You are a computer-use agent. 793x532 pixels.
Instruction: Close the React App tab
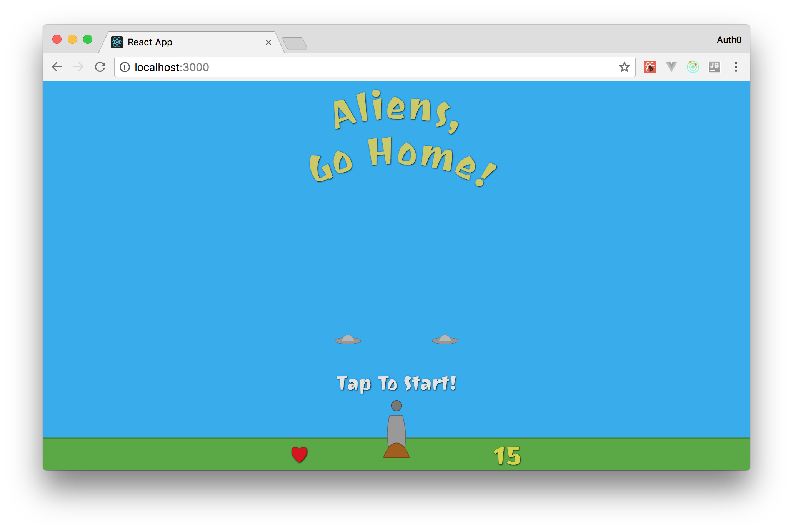coord(268,42)
